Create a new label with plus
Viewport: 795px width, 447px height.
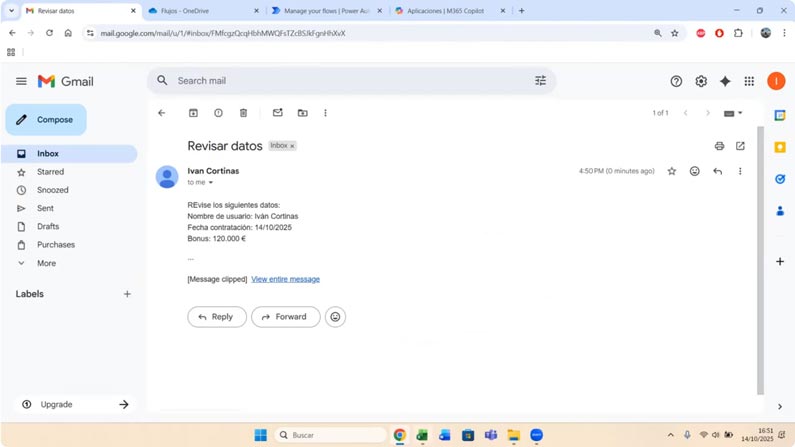127,294
